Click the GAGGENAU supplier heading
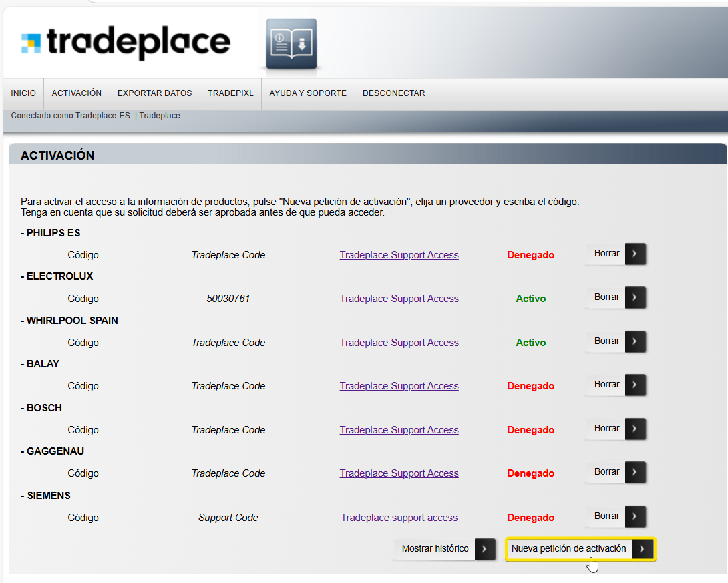This screenshot has width=728, height=583. tap(53, 451)
